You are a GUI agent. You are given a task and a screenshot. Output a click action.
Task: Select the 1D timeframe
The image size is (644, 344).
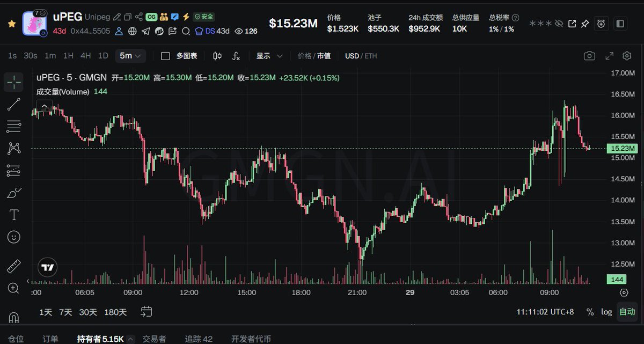tap(103, 56)
